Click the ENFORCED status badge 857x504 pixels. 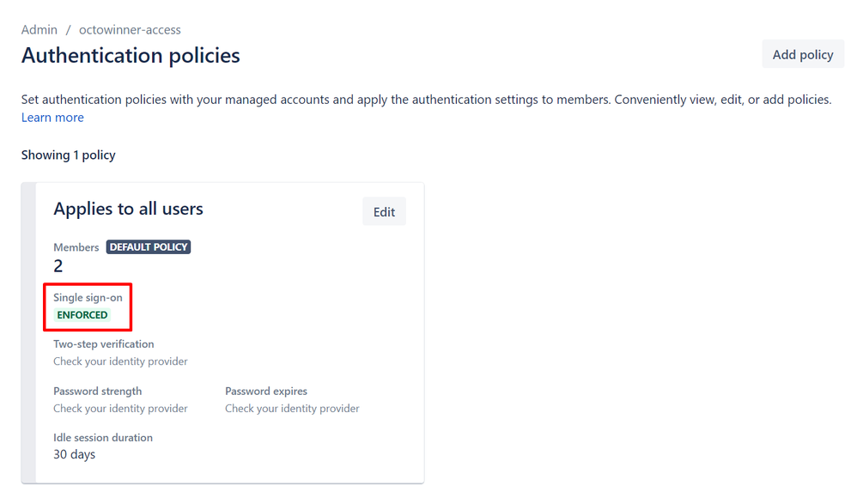[x=82, y=315]
